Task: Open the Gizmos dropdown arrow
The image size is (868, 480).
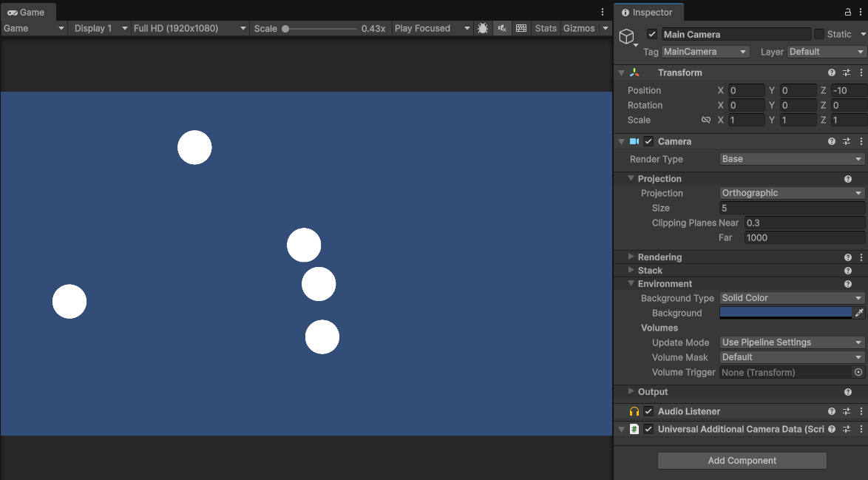Action: (605, 28)
